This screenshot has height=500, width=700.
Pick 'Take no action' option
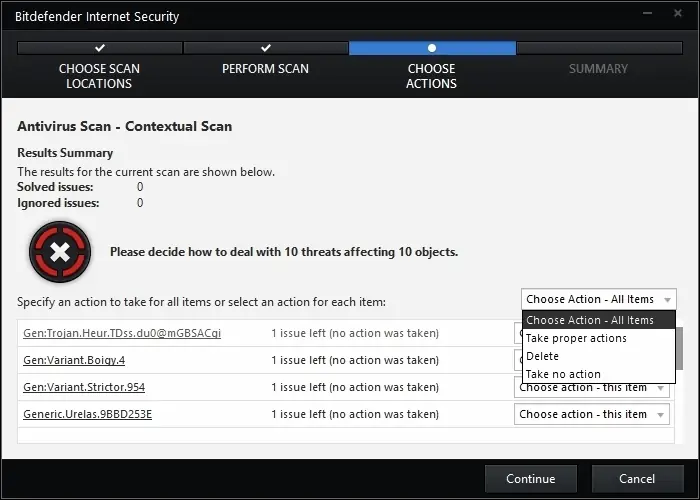[x=563, y=374]
